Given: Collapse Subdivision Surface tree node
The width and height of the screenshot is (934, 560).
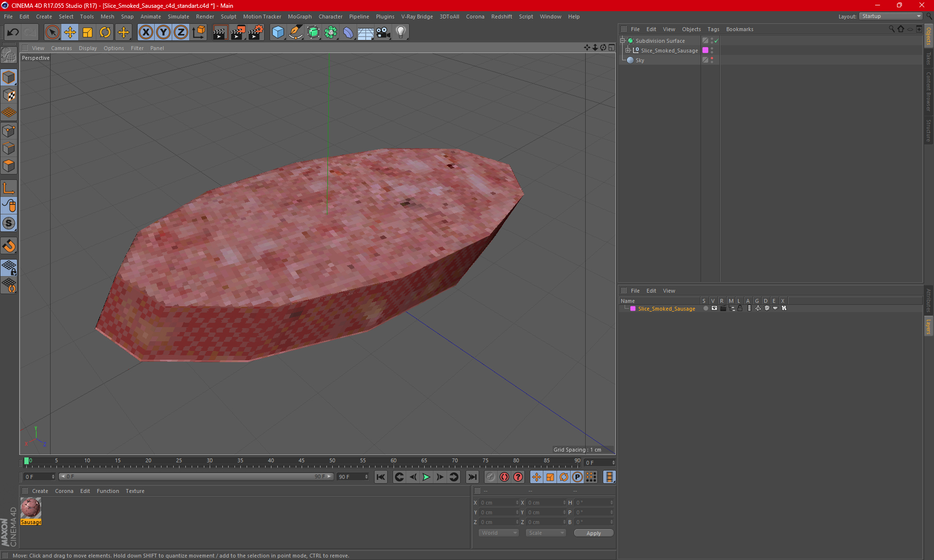Looking at the screenshot, I should click(623, 41).
